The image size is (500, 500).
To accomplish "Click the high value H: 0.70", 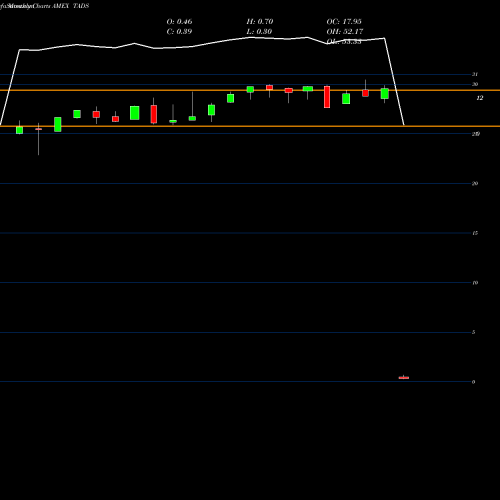I will click(260, 22).
